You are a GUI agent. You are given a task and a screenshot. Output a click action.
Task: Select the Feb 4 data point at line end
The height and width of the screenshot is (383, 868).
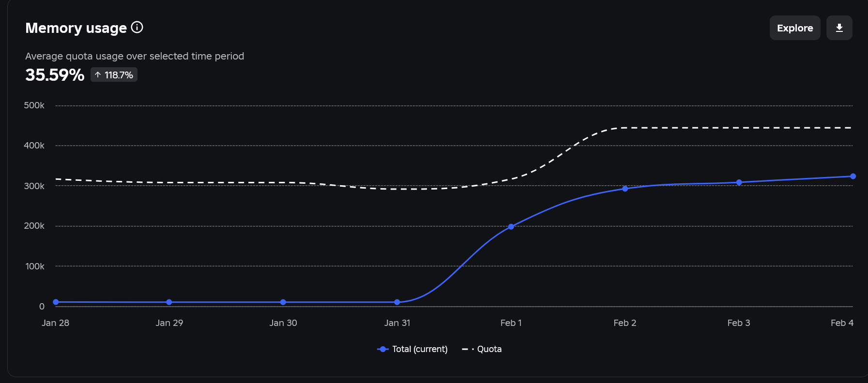(x=853, y=176)
